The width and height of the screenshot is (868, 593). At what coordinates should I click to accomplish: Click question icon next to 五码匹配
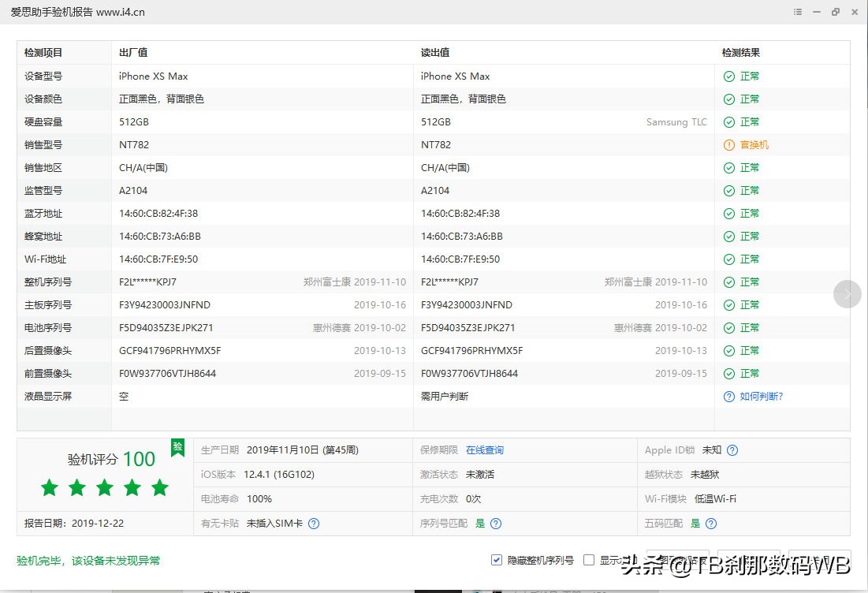coord(711,523)
